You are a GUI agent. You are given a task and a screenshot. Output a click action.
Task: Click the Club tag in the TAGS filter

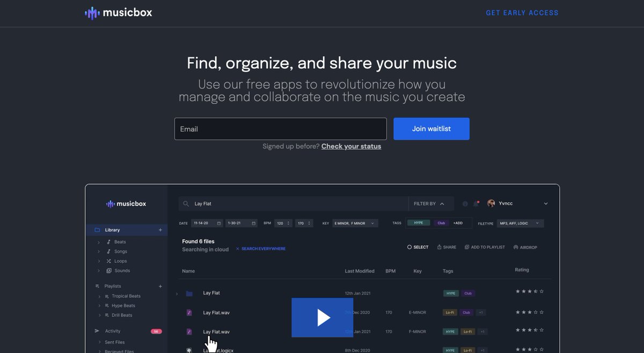tap(441, 223)
